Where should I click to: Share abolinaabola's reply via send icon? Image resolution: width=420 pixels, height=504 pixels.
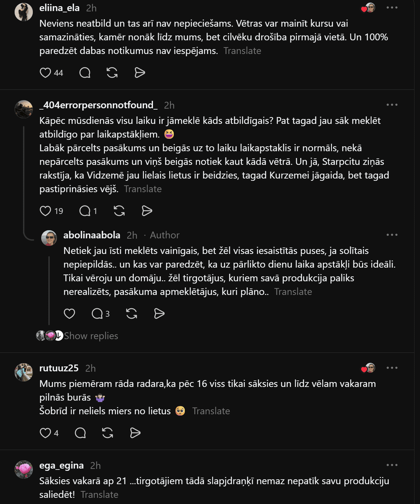coord(159,313)
